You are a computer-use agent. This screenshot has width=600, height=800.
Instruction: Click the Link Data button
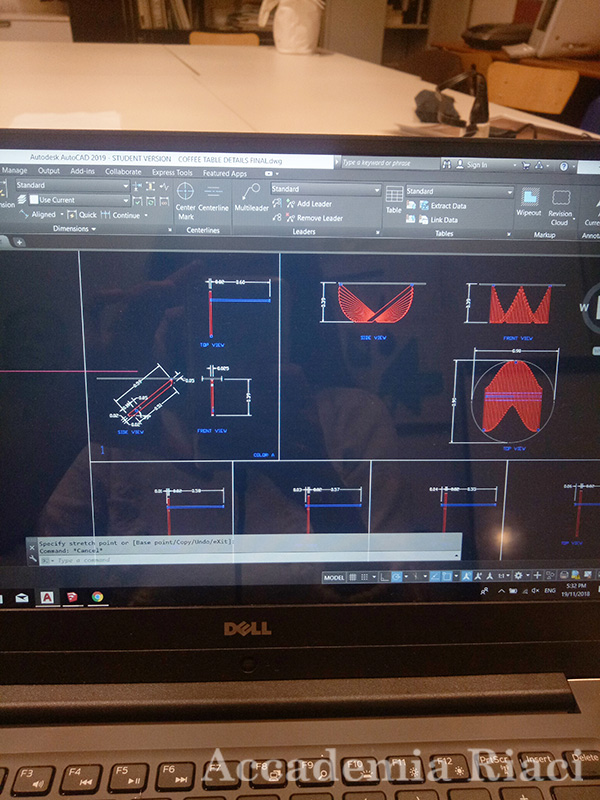pyautogui.click(x=439, y=219)
